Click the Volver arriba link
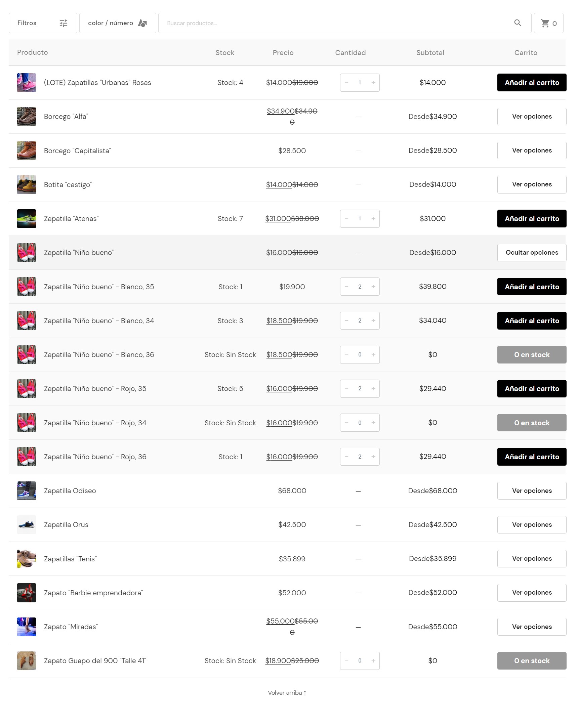This screenshot has height=728, width=578. 287,693
